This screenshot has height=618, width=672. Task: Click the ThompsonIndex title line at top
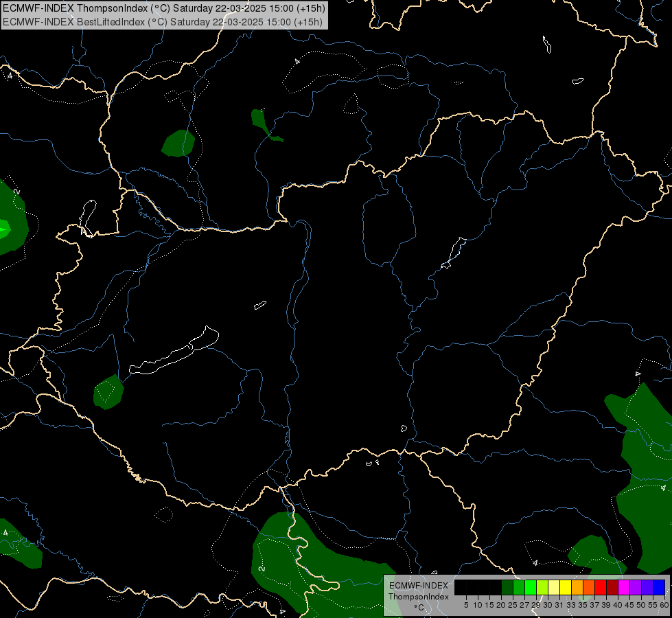[x=164, y=8]
